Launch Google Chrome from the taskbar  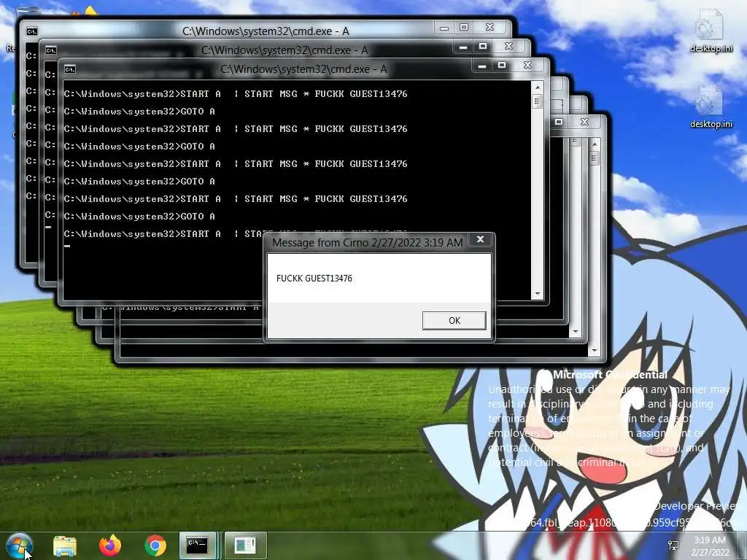coord(155,545)
